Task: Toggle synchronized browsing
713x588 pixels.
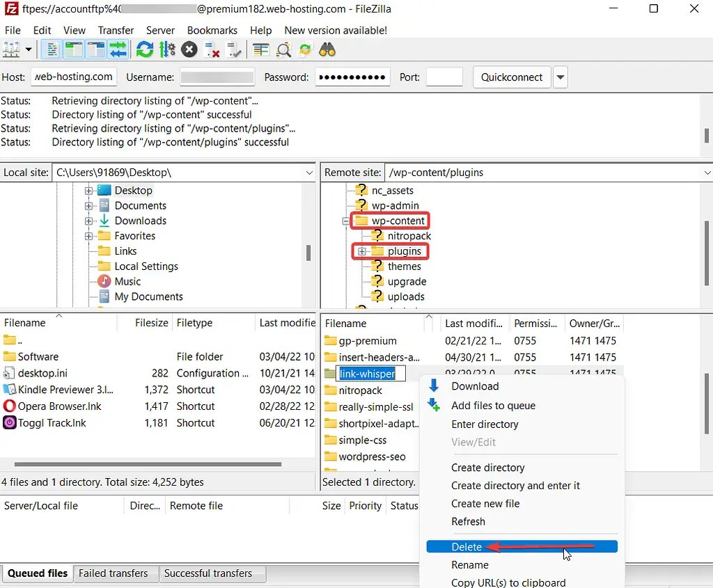Action: tap(304, 49)
